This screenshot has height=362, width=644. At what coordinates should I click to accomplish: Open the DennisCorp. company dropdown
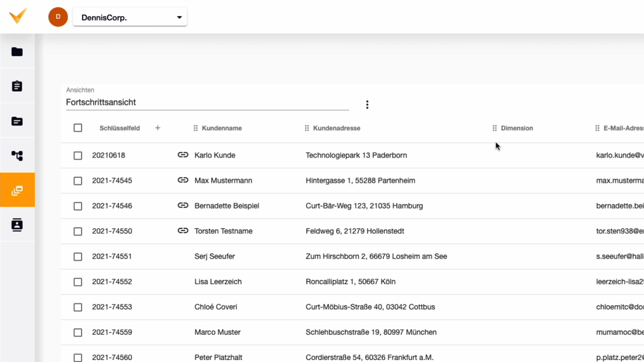pyautogui.click(x=130, y=17)
